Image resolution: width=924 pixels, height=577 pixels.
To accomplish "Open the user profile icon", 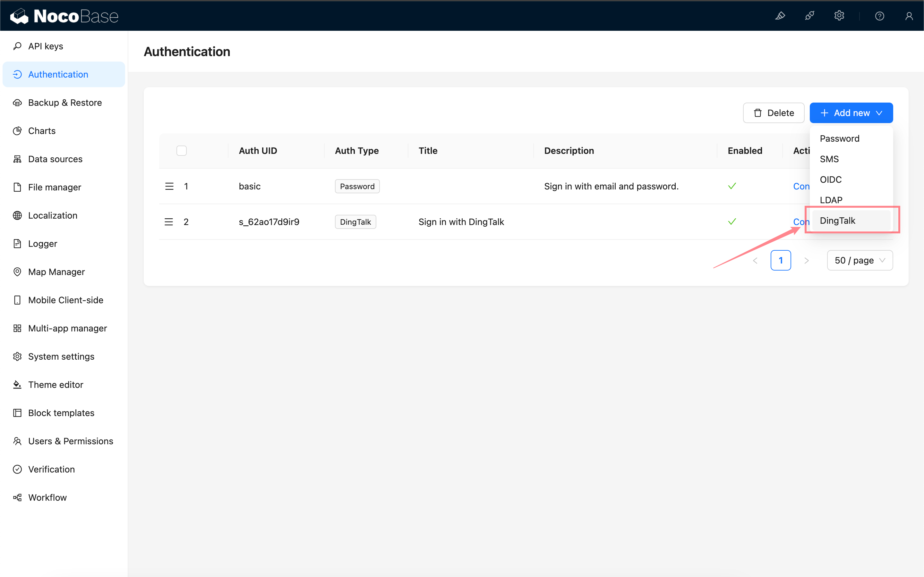I will tap(909, 16).
